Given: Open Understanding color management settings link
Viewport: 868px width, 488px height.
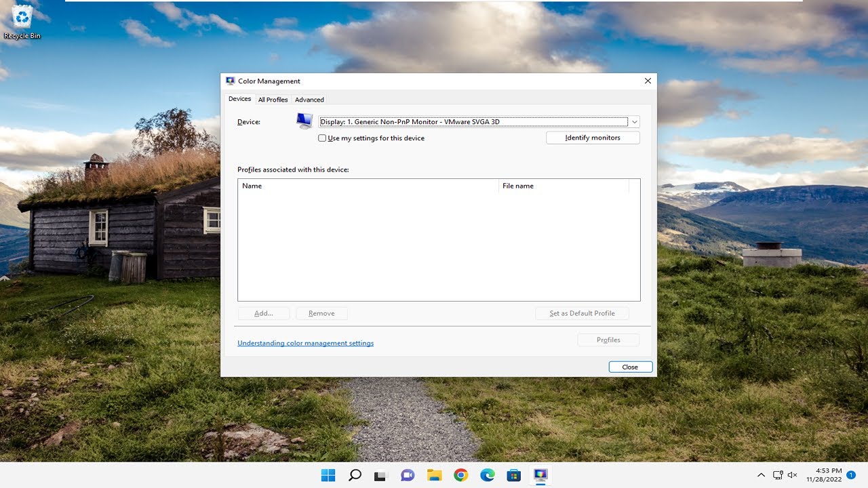Looking at the screenshot, I should click(305, 343).
